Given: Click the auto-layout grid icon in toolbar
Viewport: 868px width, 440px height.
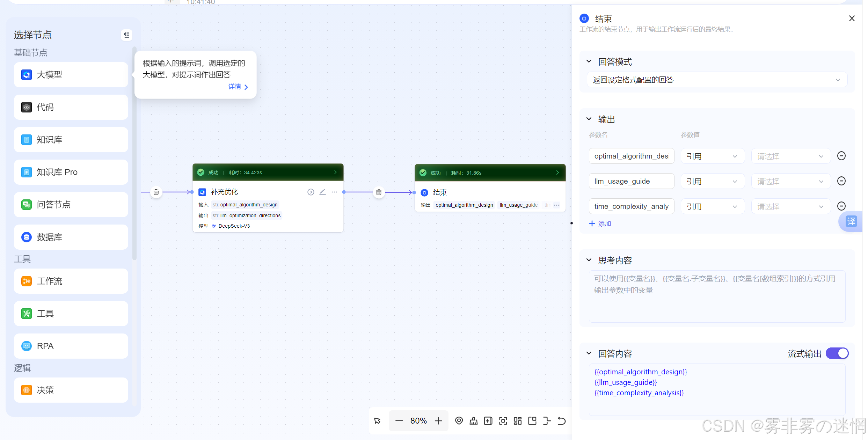Looking at the screenshot, I should [518, 421].
